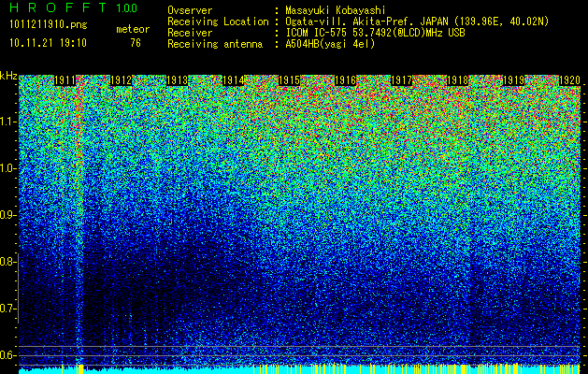
Task: Click time marker 1911
Action: click(65, 80)
